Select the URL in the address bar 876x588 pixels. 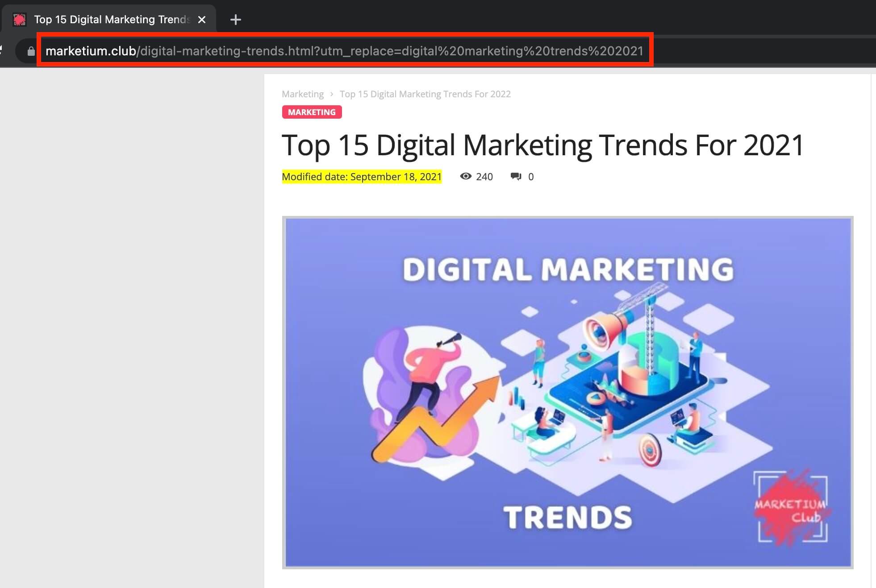344,50
